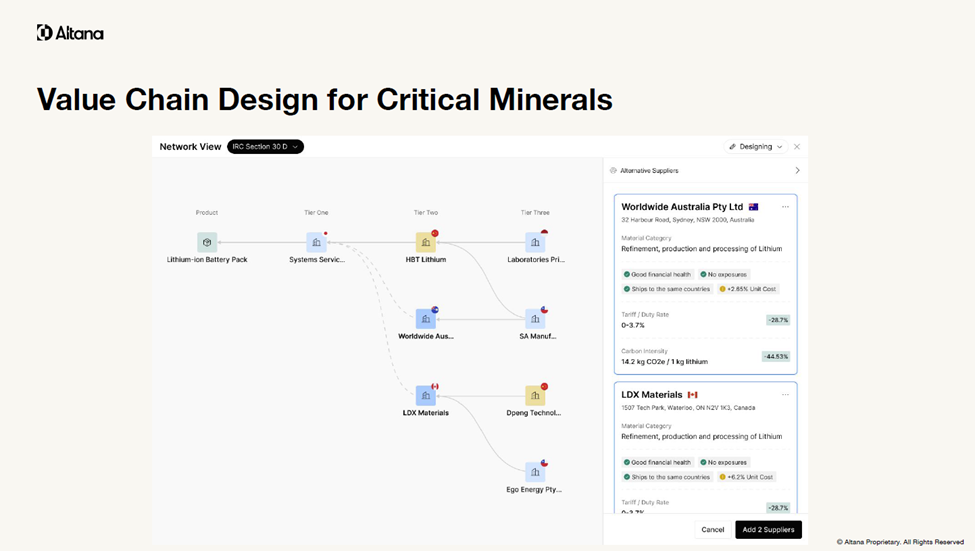
Task: Click flag badge on Dpeng Technol... node
Action: click(544, 386)
